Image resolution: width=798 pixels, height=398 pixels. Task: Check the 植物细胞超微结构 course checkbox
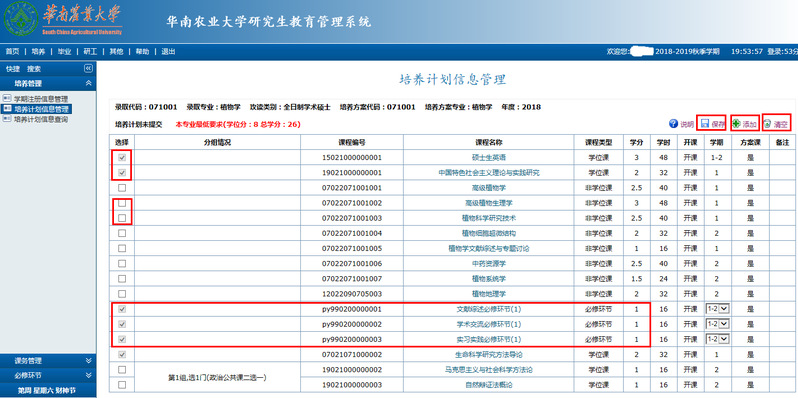tap(122, 233)
